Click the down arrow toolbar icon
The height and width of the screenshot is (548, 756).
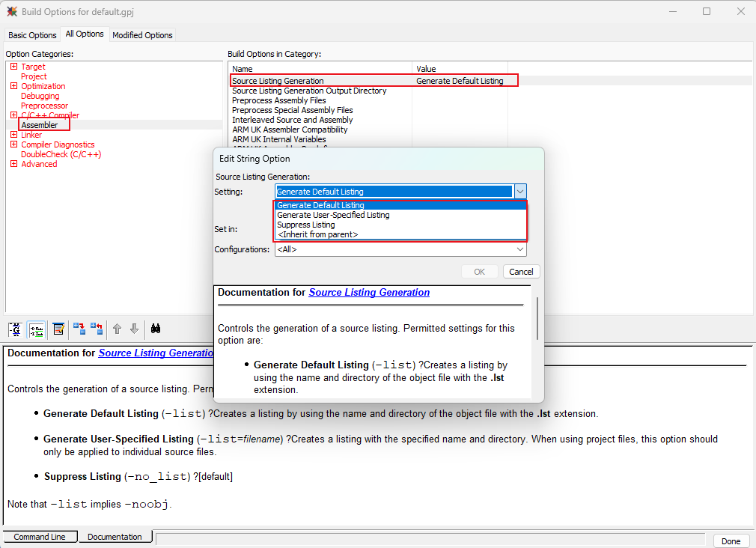[134, 329]
